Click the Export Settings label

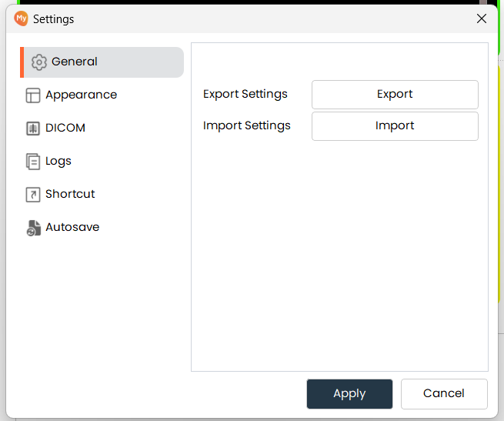pyautogui.click(x=245, y=94)
